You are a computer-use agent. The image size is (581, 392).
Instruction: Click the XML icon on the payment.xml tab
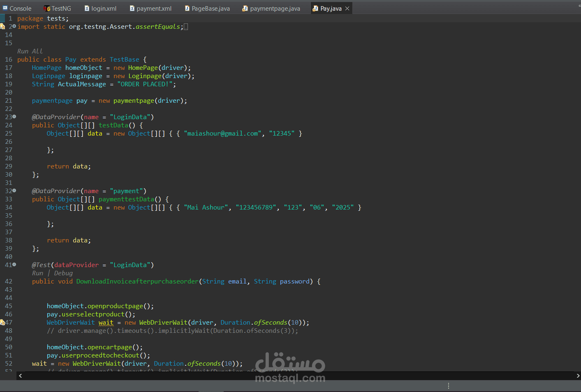pyautogui.click(x=132, y=8)
